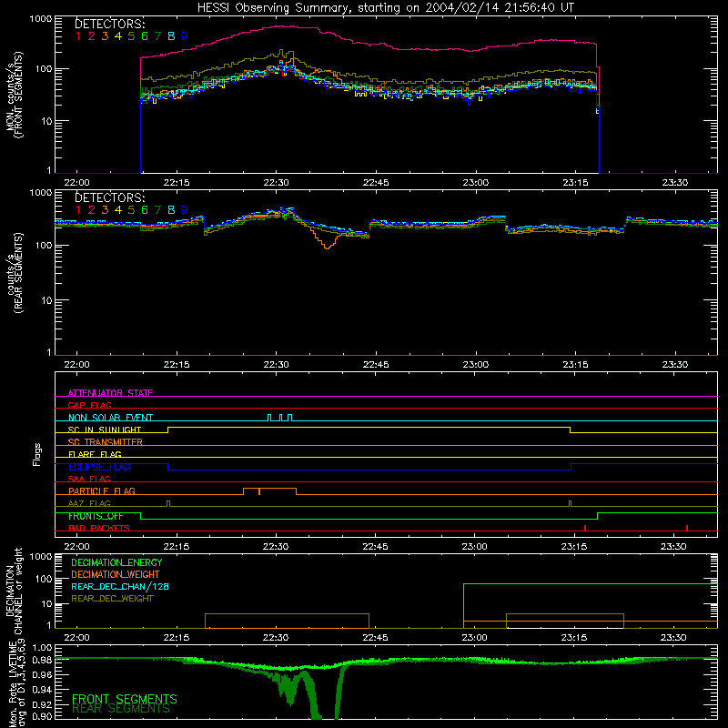Click cyan detector 8 in front segments legend

[171, 36]
